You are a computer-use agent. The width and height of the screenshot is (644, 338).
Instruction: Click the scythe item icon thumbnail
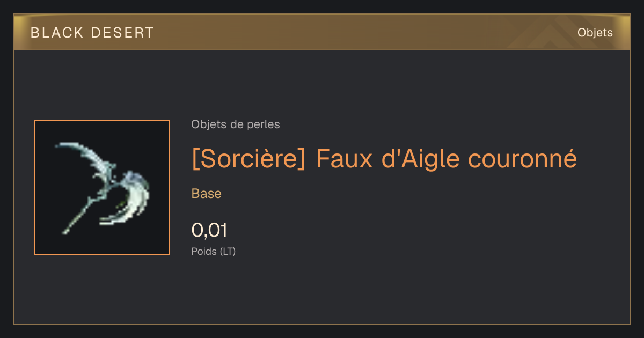[x=102, y=187]
